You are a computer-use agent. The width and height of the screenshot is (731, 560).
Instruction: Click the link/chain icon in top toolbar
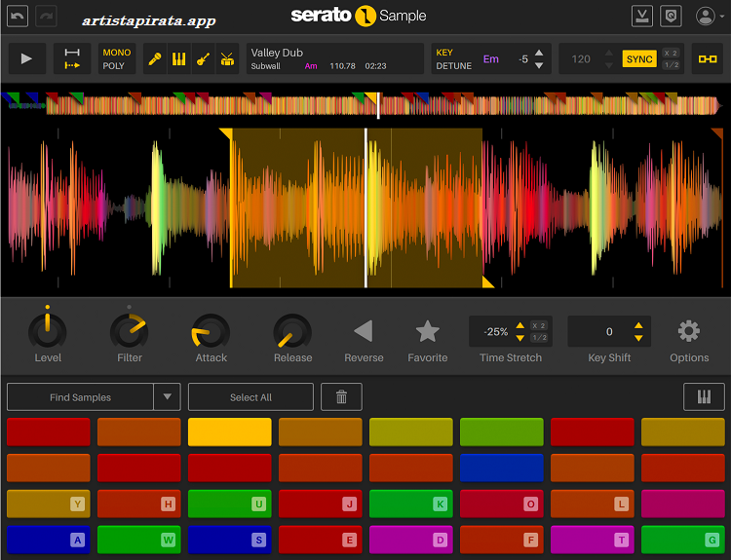pyautogui.click(x=708, y=58)
